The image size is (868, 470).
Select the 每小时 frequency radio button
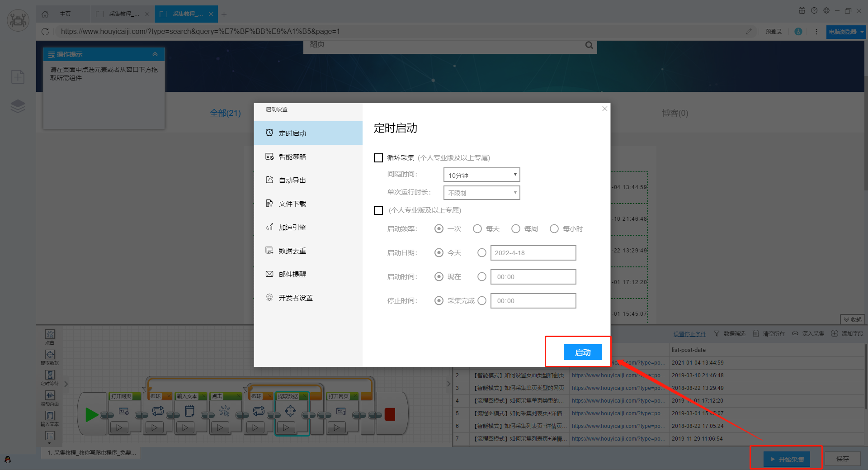[554, 229]
